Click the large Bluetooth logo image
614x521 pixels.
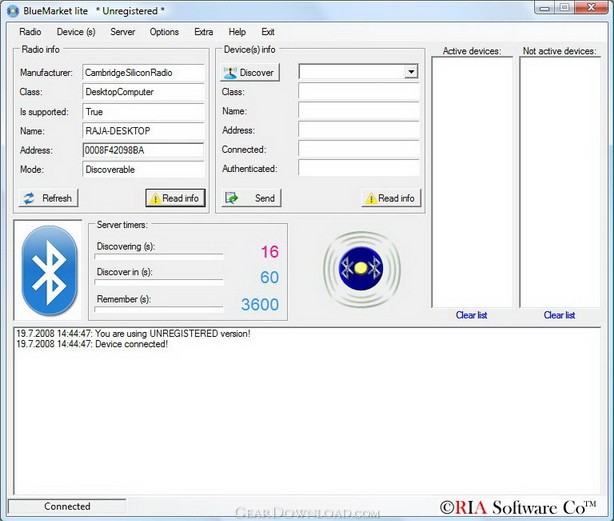49,270
